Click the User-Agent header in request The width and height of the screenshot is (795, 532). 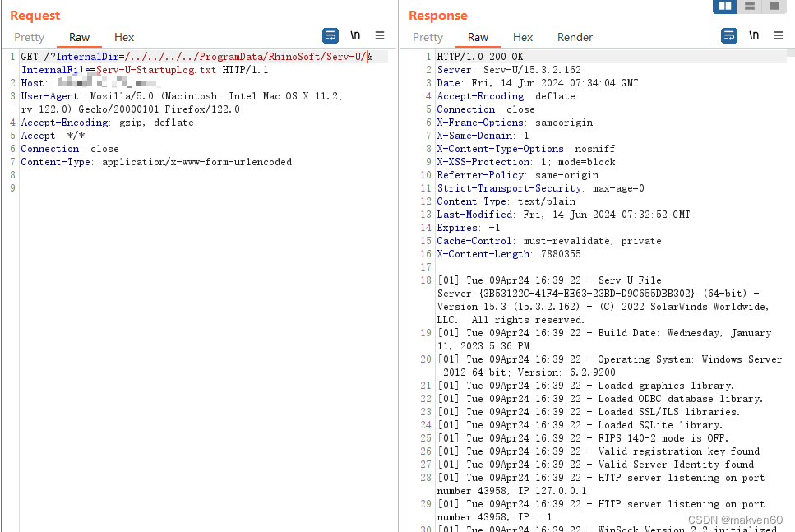tap(182, 103)
